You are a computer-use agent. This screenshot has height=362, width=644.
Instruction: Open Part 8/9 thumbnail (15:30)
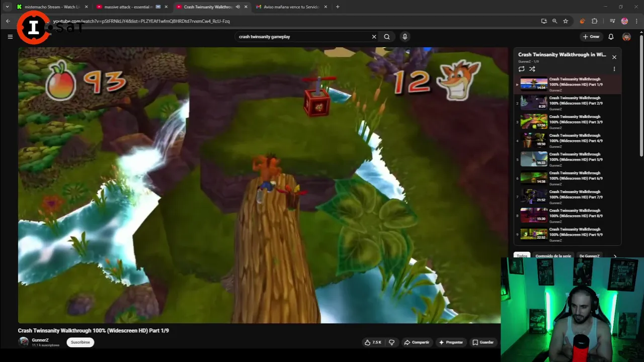point(534,216)
